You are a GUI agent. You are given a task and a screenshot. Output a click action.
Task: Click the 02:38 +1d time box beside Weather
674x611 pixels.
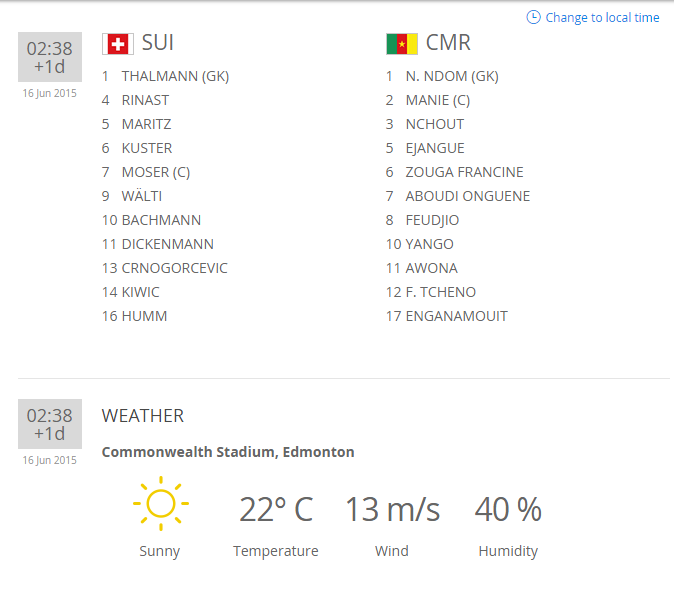click(x=49, y=424)
